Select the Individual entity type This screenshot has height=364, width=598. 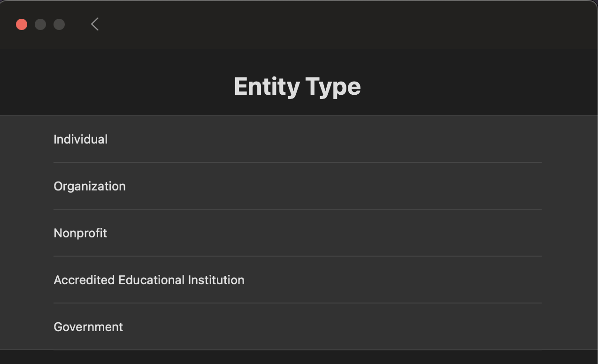pyautogui.click(x=297, y=139)
